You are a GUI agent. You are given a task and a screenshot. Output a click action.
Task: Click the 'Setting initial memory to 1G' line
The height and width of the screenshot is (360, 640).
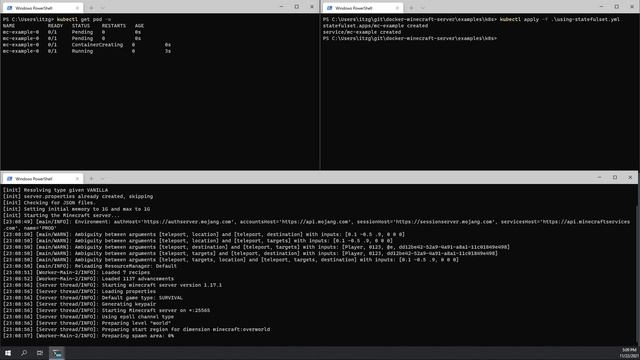(x=76, y=209)
